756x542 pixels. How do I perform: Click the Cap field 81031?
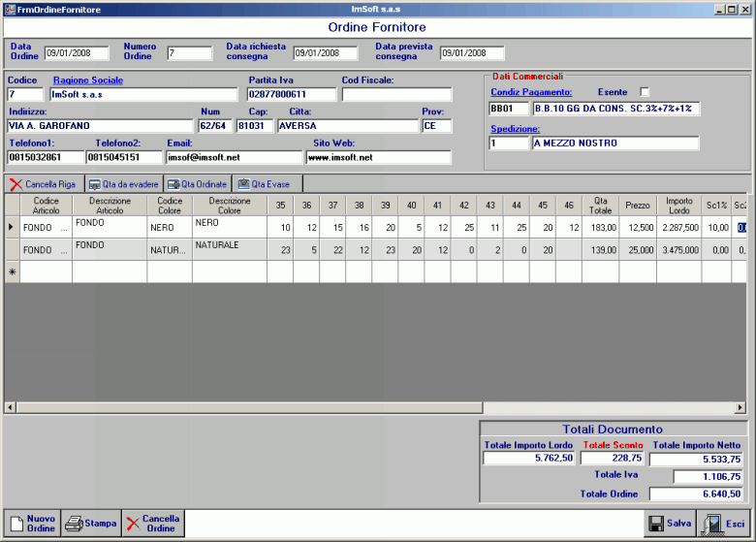click(x=255, y=126)
